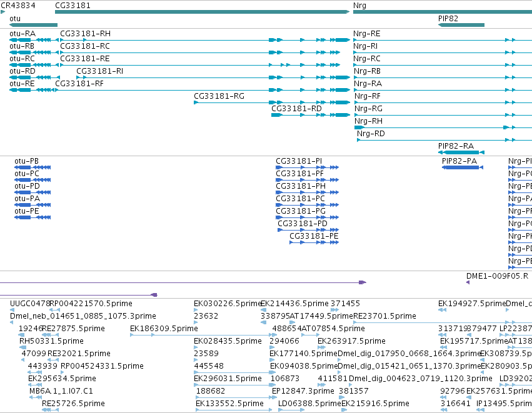This screenshot has width=532, height=413.
Task: Click the EK194927.5prime EST
Action: 442,310
